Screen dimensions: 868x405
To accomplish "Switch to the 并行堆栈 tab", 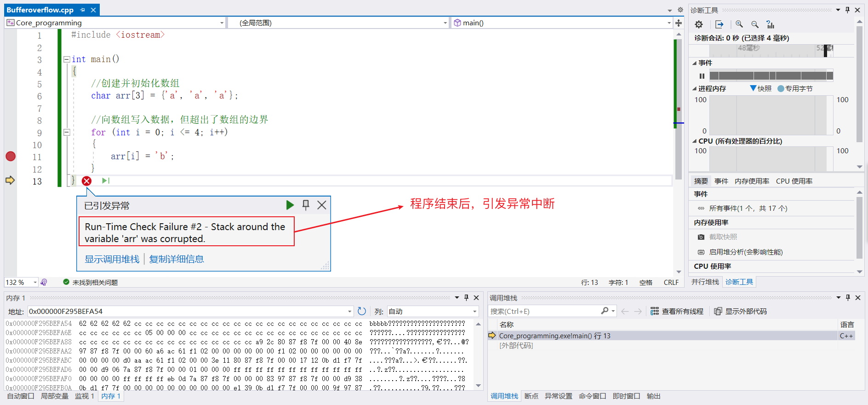I will [705, 282].
